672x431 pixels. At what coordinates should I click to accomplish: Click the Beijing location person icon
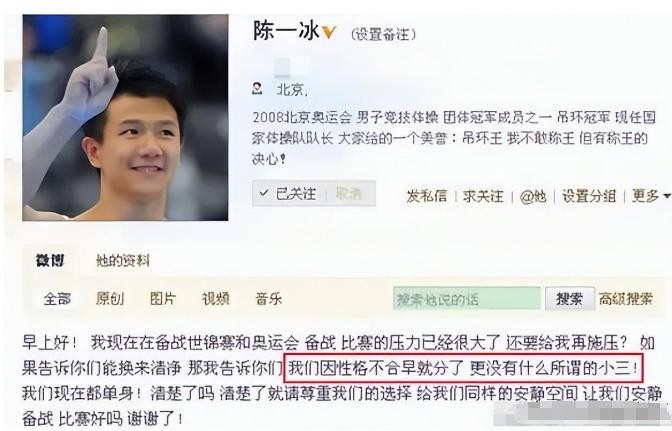257,89
